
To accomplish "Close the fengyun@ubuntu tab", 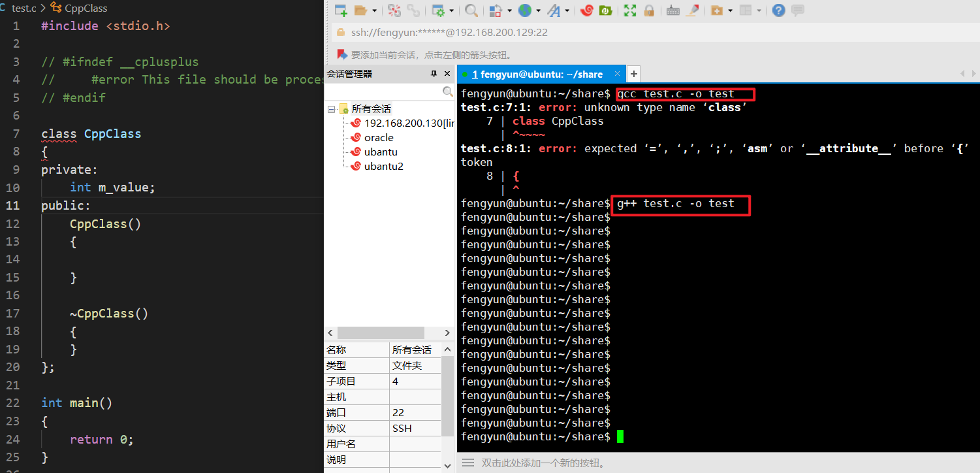I will 617,74.
